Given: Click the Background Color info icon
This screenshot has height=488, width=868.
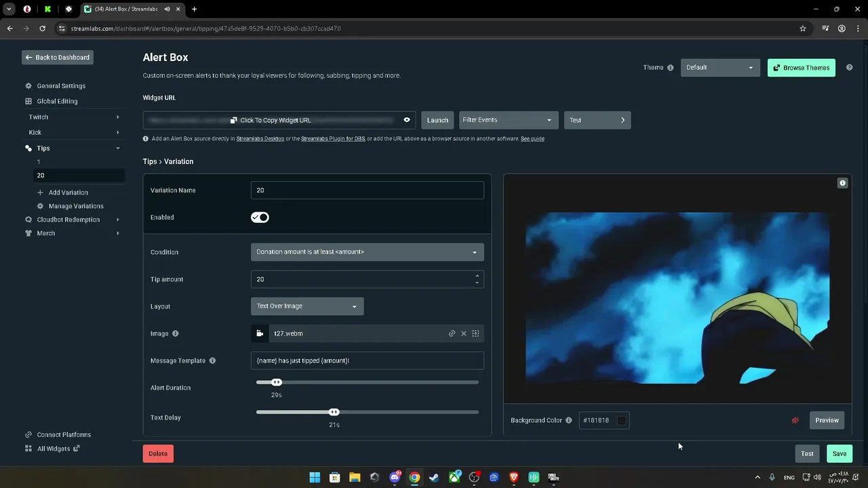Looking at the screenshot, I should [x=569, y=420].
